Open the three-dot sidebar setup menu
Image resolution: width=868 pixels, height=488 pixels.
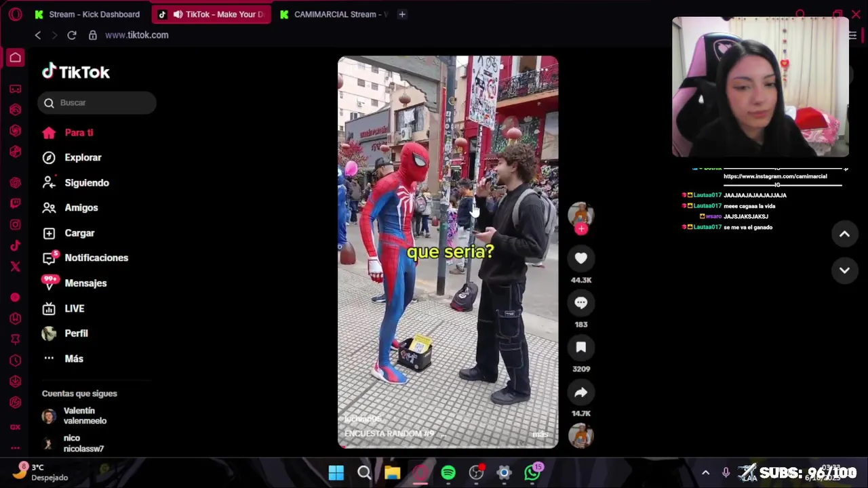tap(15, 447)
